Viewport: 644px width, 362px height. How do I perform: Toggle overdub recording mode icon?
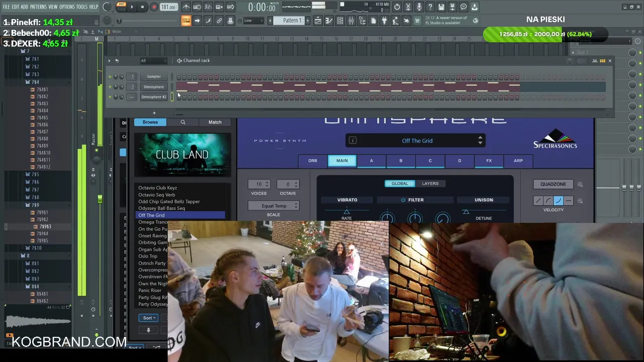coord(219,7)
